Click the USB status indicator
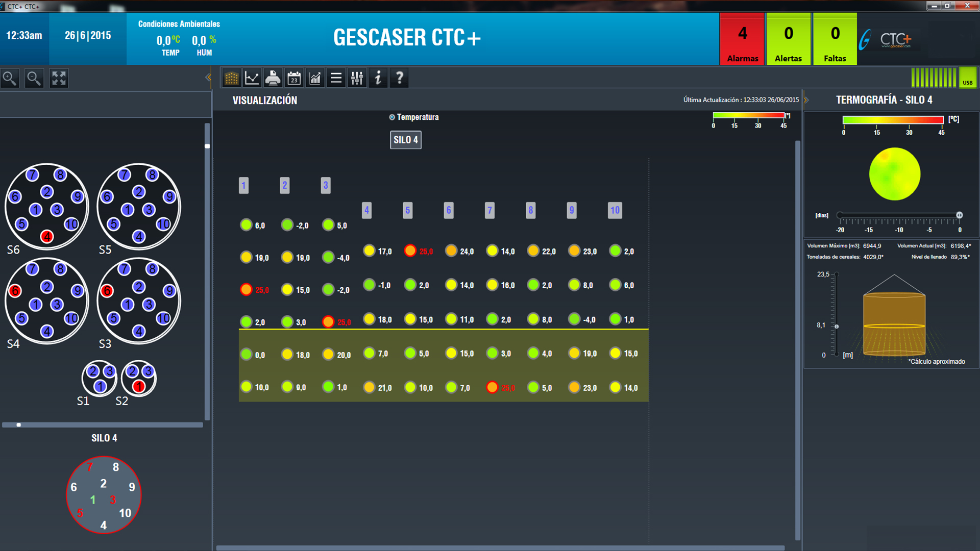The height and width of the screenshot is (551, 980). point(968,78)
